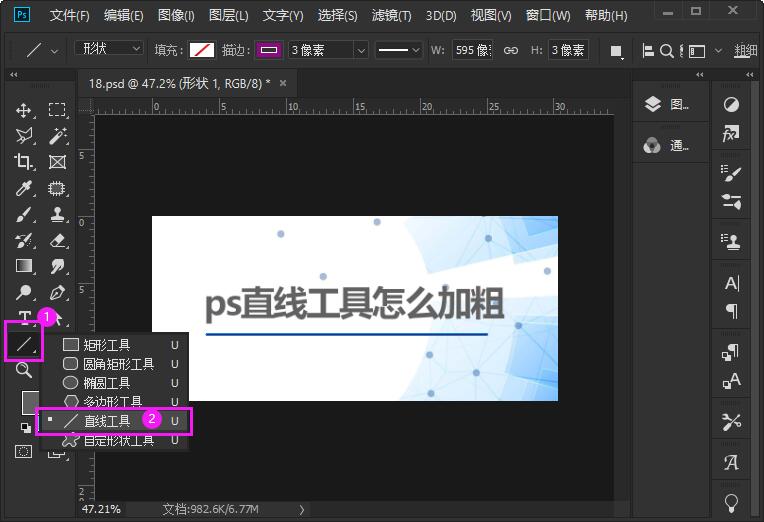Select the Crop tool
Viewport: 764px width, 522px height.
tap(23, 162)
